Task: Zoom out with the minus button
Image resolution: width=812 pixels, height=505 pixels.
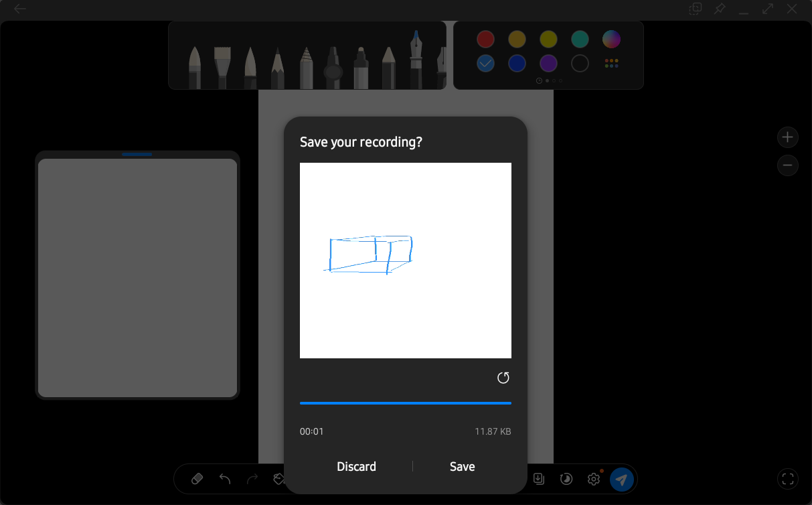Action: [787, 165]
